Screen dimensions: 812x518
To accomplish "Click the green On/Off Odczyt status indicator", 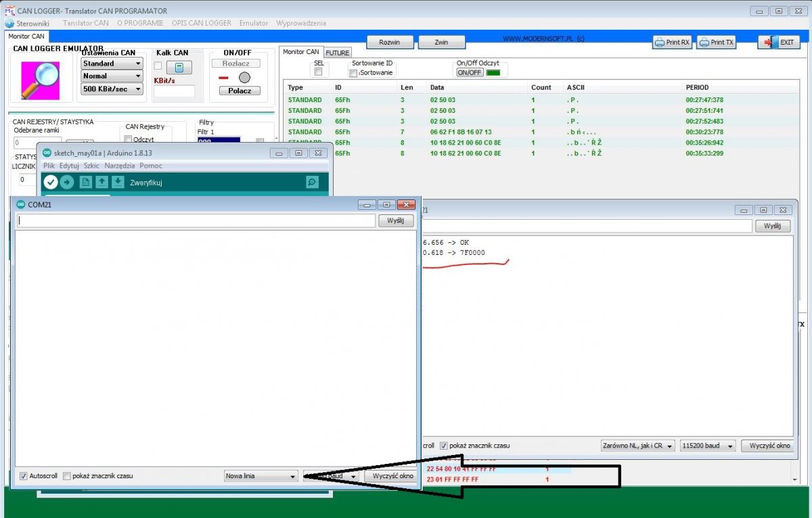I will coord(493,72).
